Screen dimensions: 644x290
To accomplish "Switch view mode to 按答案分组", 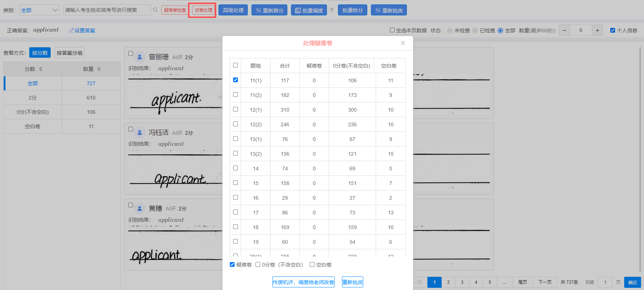I will [x=69, y=53].
